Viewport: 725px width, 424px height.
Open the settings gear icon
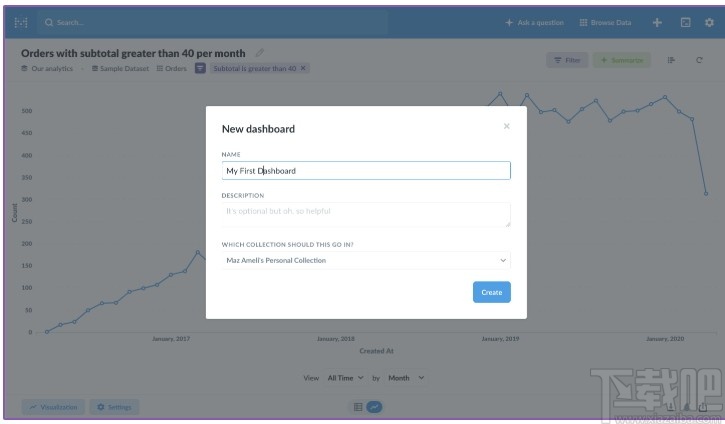pyautogui.click(x=710, y=22)
